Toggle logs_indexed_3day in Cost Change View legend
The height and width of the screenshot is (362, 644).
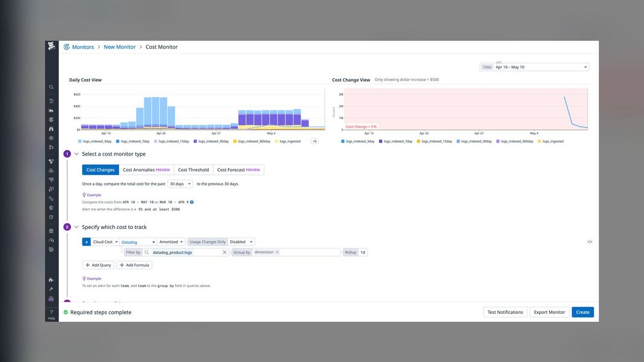coord(358,141)
